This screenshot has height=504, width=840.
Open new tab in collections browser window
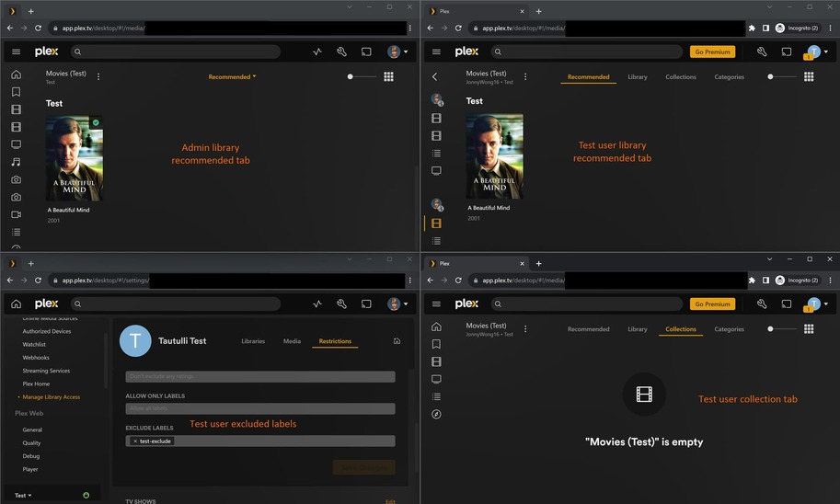coord(539,264)
